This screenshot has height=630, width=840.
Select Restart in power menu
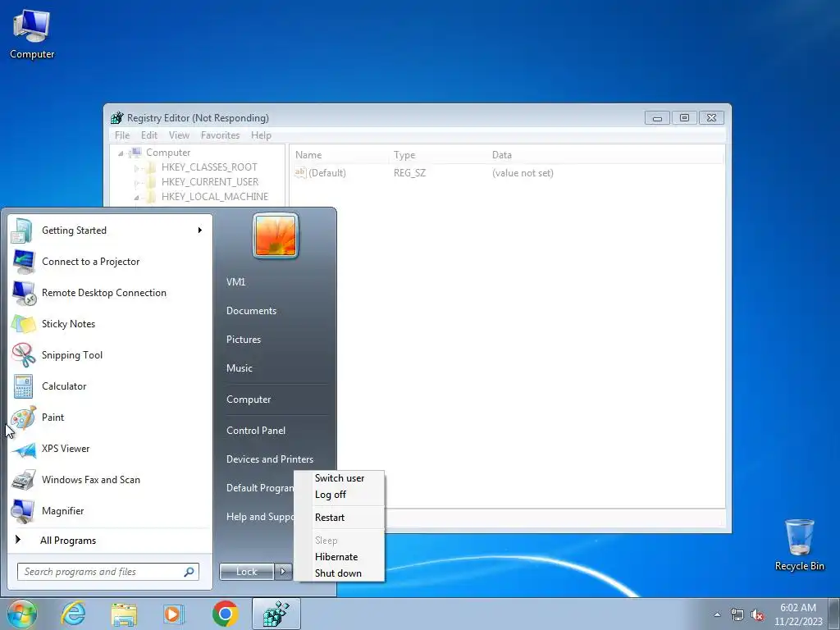click(x=339, y=518)
